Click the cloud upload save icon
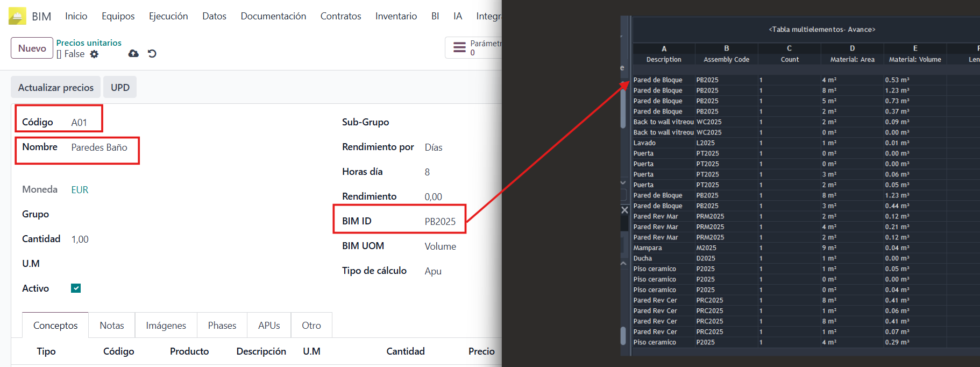Viewport: 980px width, 367px height. pyautogui.click(x=133, y=53)
